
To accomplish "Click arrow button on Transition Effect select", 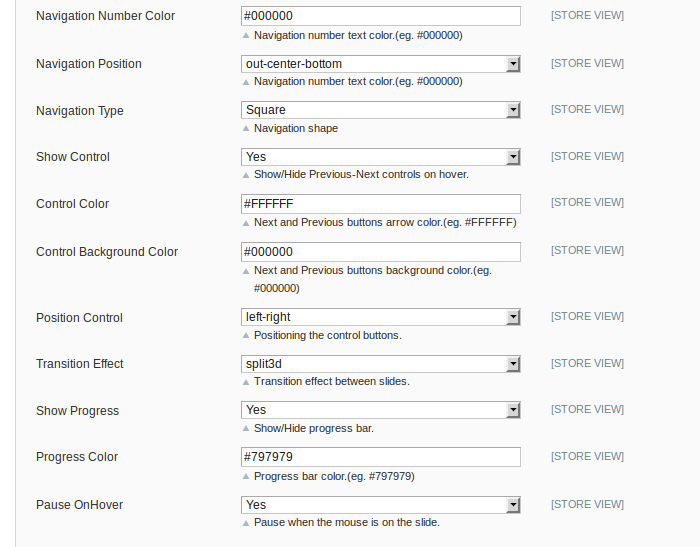I will tap(513, 364).
